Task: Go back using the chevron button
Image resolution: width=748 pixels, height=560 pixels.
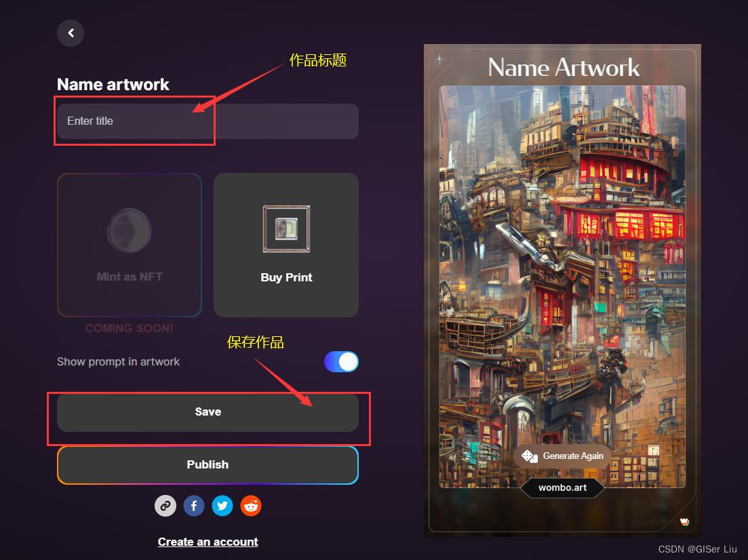Action: tap(71, 33)
